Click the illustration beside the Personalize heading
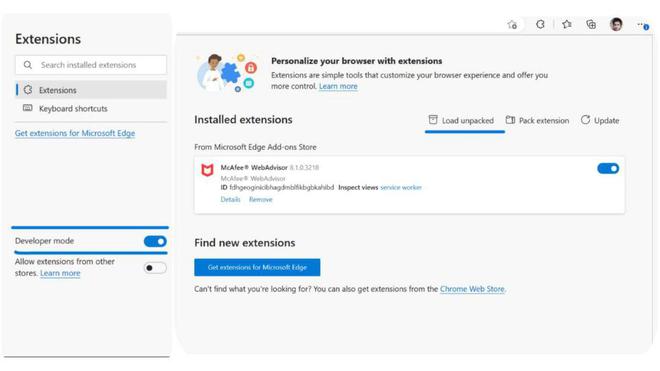The width and height of the screenshot is (660, 371). point(226,73)
